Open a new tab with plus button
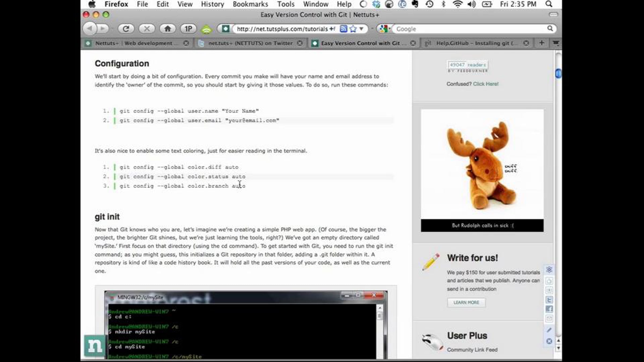644x362 pixels. coord(541,43)
